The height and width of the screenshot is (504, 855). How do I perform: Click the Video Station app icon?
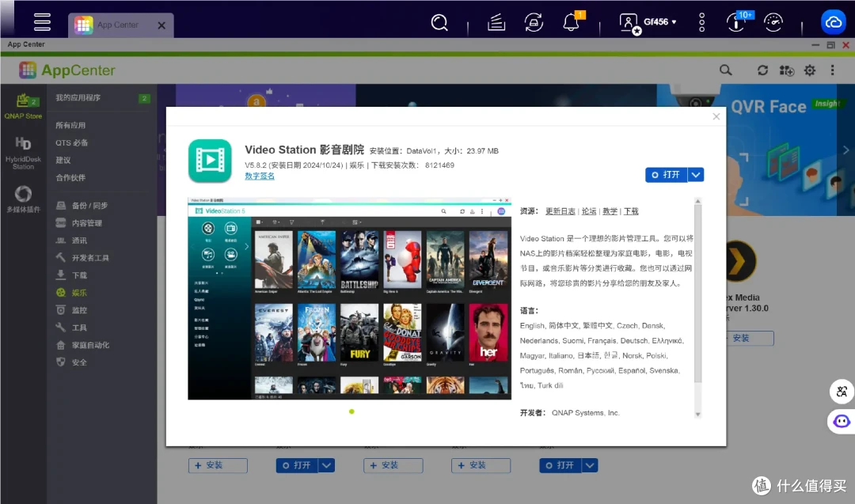(x=210, y=161)
